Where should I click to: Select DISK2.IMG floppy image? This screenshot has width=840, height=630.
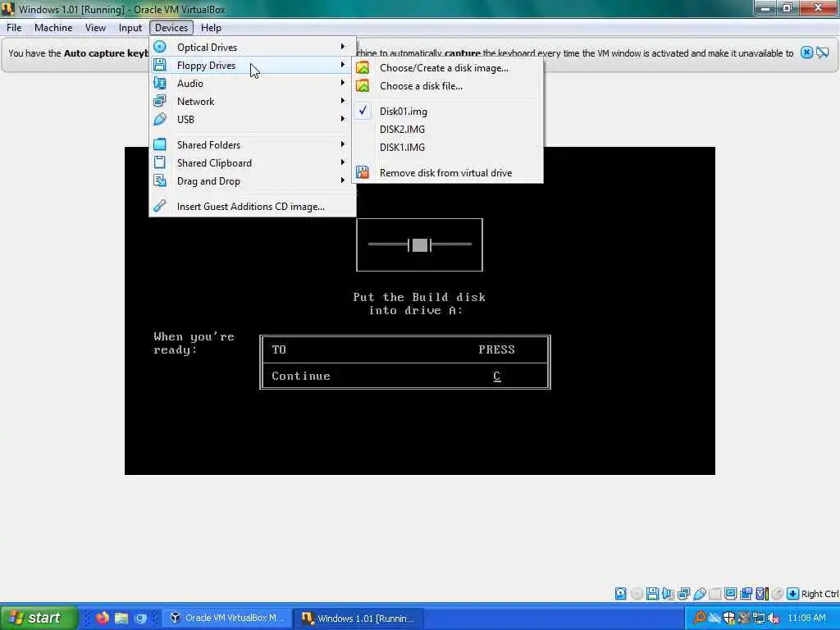(447, 129)
